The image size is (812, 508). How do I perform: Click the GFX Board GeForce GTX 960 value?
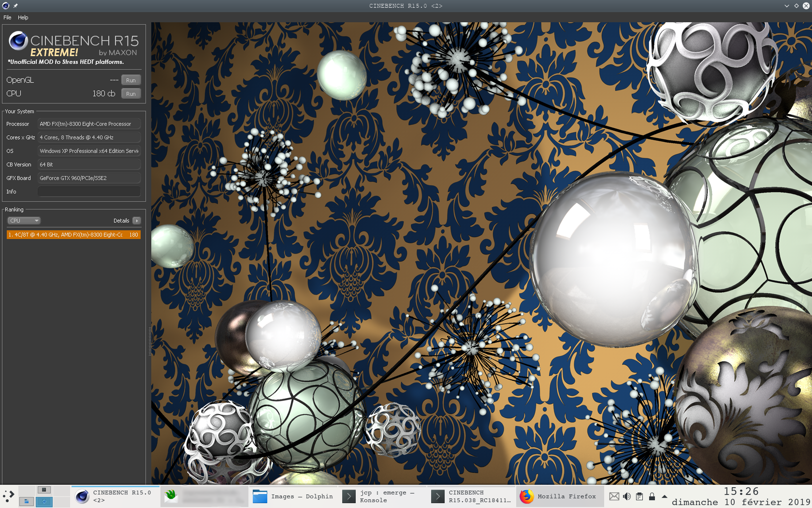89,178
